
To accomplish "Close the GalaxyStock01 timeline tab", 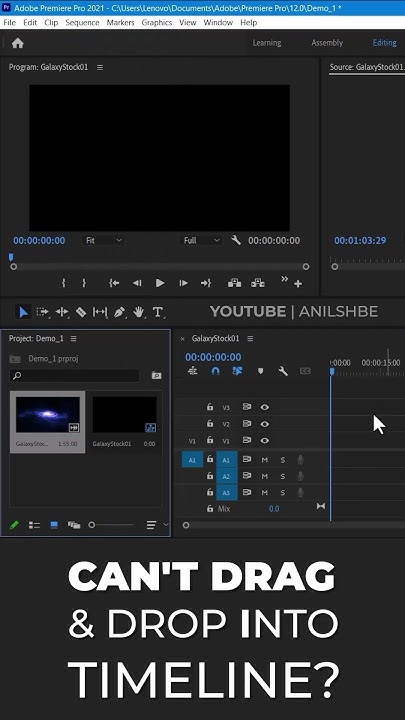I will (182, 339).
